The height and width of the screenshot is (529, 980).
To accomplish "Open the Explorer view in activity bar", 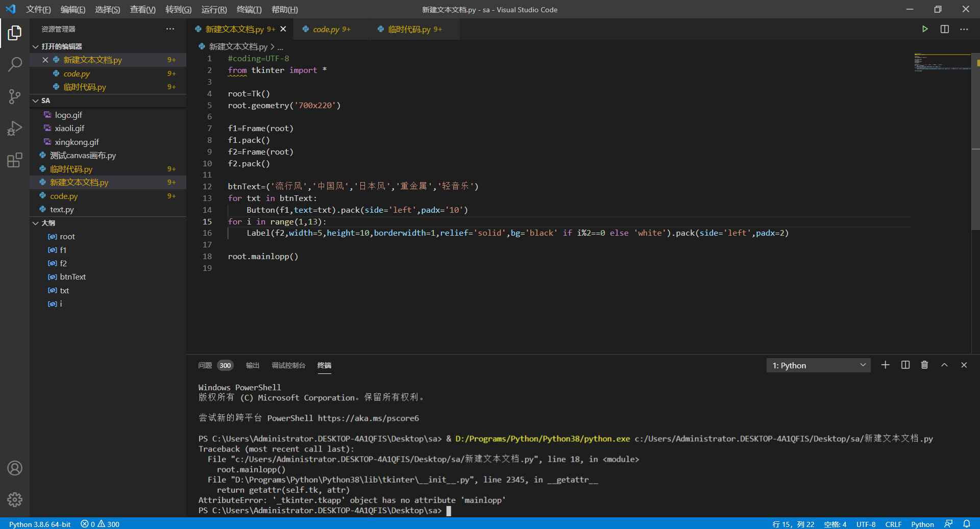I will pos(15,33).
